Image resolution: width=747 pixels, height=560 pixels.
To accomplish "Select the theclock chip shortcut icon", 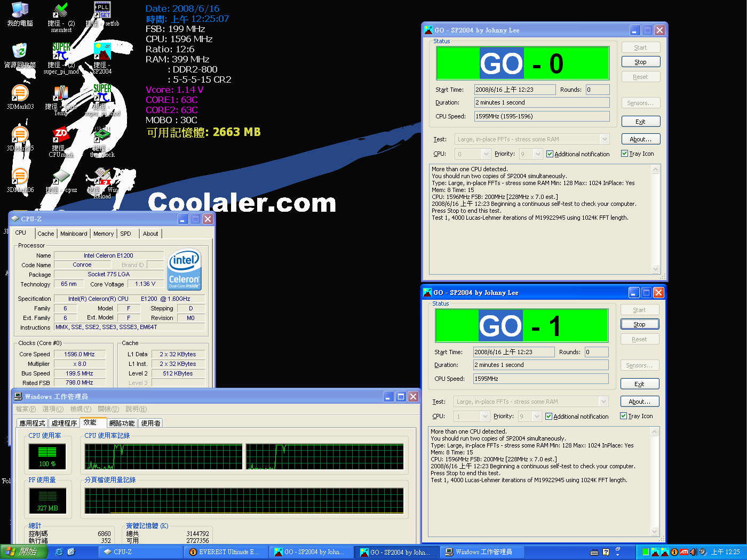I will click(102, 134).
